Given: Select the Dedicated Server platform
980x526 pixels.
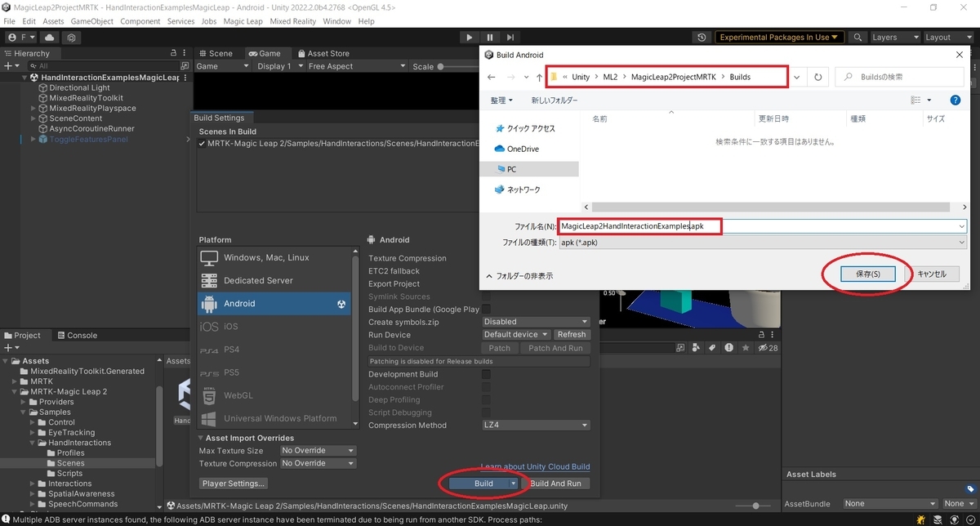Looking at the screenshot, I should click(x=276, y=280).
